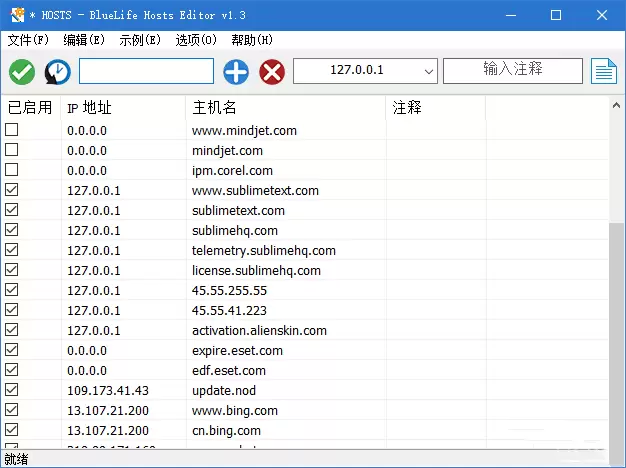Select hostname www.mindjet.com
The height and width of the screenshot is (468, 626).
(x=244, y=131)
